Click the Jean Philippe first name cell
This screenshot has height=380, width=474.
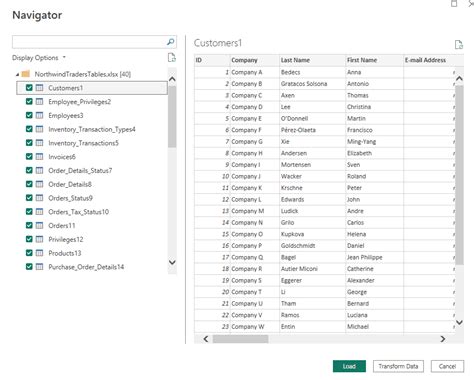[x=374, y=257]
